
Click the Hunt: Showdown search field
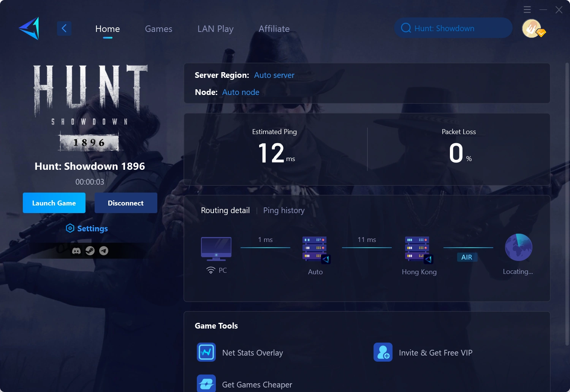(x=453, y=28)
